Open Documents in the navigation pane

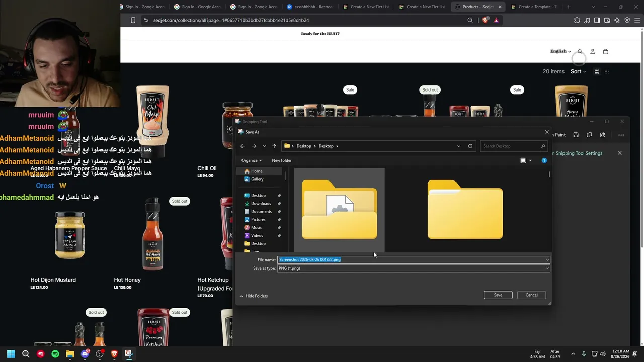pyautogui.click(x=261, y=212)
